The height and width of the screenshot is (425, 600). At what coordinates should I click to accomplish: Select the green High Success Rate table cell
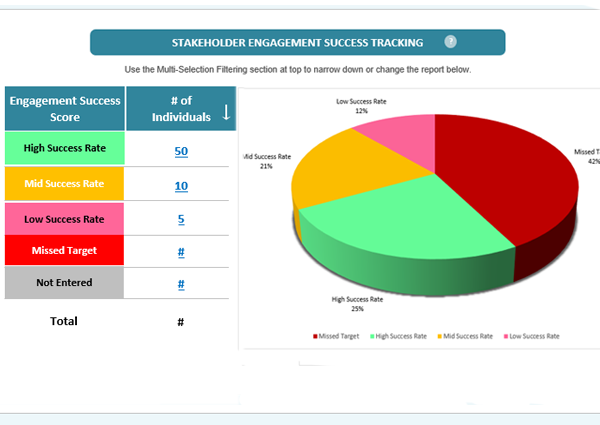pos(64,149)
